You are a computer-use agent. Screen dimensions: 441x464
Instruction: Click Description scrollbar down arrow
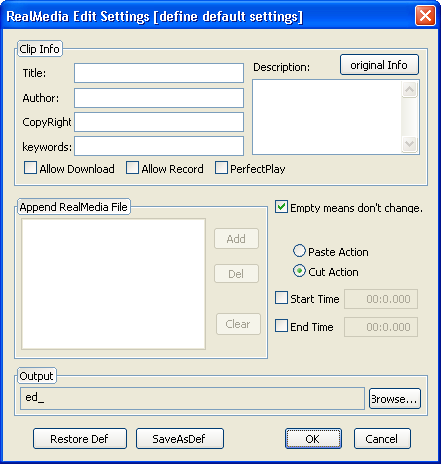[x=409, y=145]
